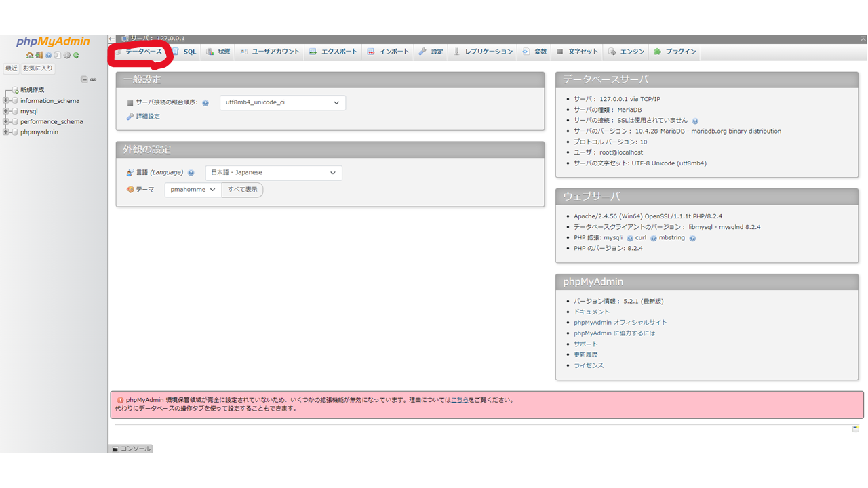Open phpMyAdmin オフィシャルサイト link

[620, 323]
